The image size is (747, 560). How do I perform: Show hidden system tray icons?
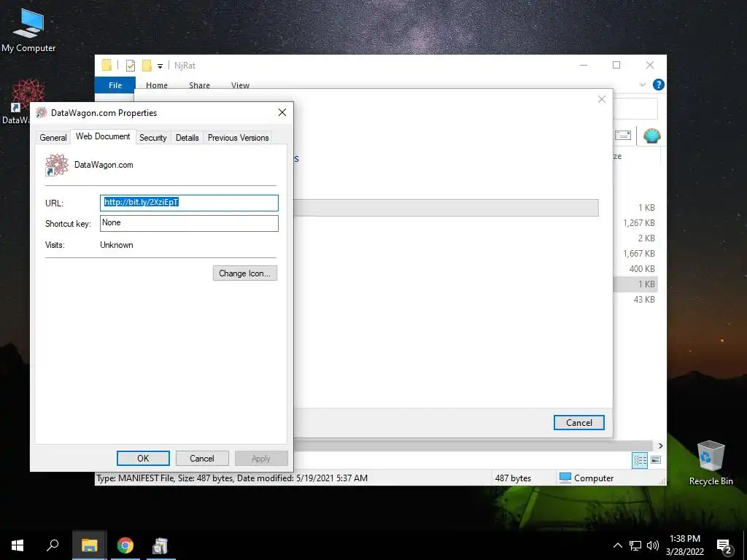coord(617,545)
